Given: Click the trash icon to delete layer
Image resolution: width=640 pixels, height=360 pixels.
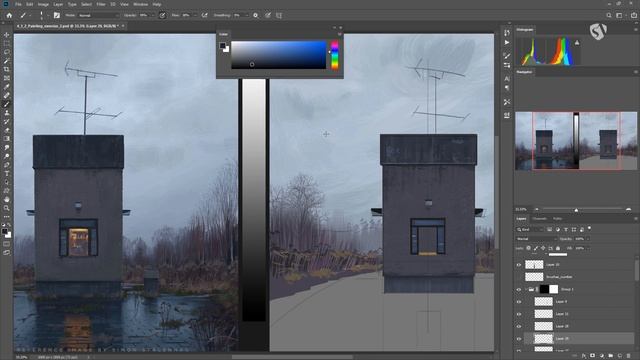Looking at the screenshot, I should [x=629, y=356].
